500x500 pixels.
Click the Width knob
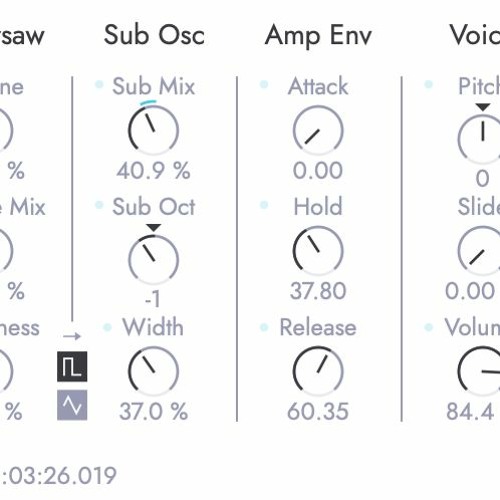click(x=153, y=371)
